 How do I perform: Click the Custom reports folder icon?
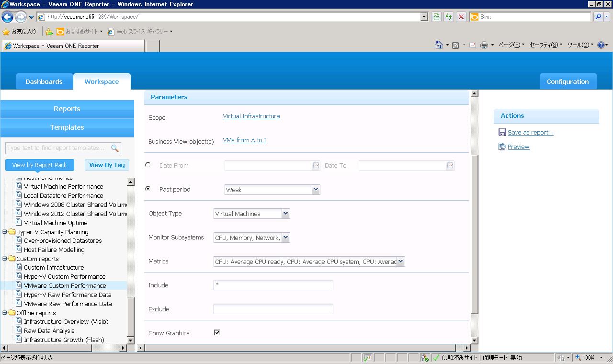click(12, 259)
